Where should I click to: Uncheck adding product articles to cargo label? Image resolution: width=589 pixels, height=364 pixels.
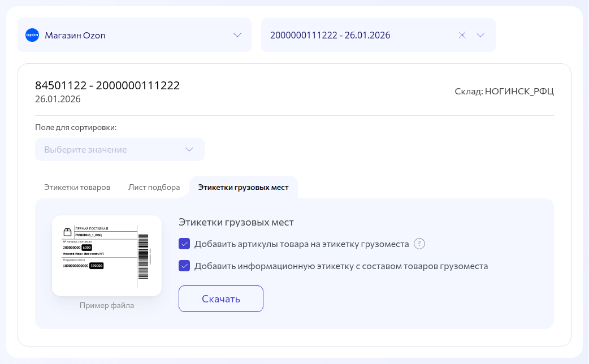pyautogui.click(x=184, y=244)
